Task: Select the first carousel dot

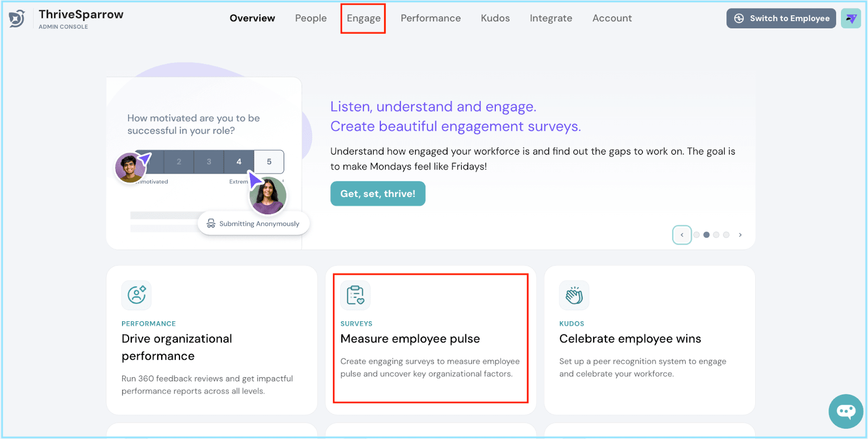Action: (x=697, y=235)
